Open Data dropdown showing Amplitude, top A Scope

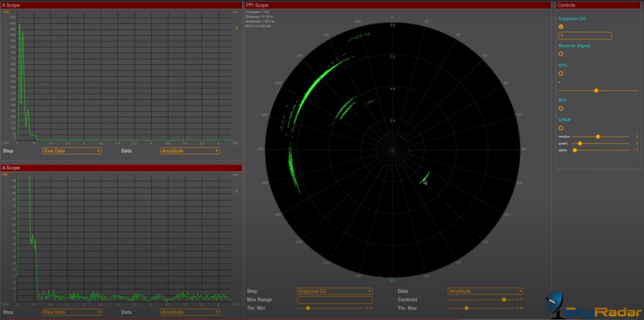coord(190,151)
